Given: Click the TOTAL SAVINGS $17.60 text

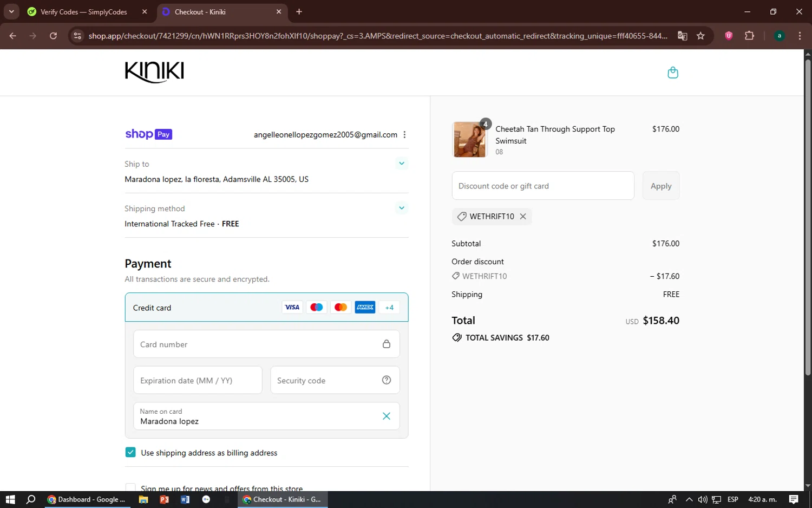Looking at the screenshot, I should pyautogui.click(x=507, y=337).
